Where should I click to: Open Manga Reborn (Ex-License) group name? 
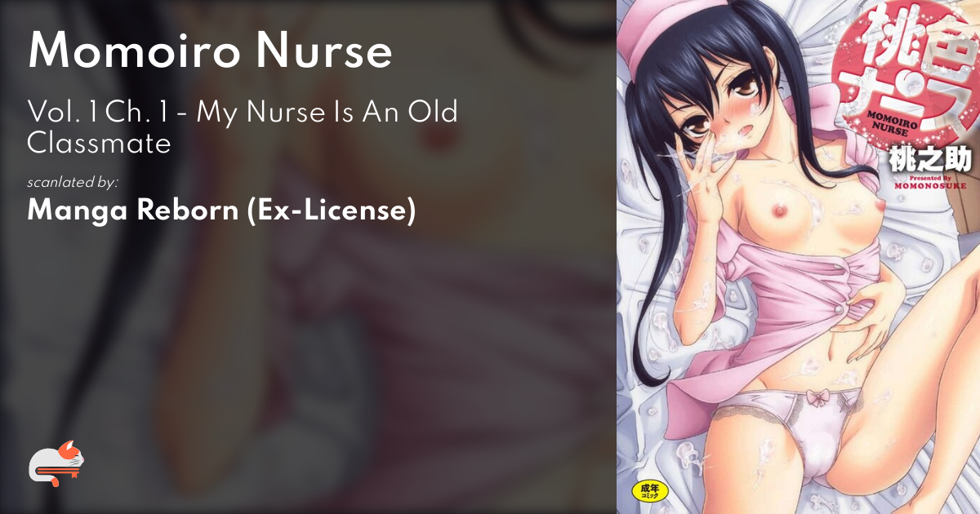pos(221,210)
